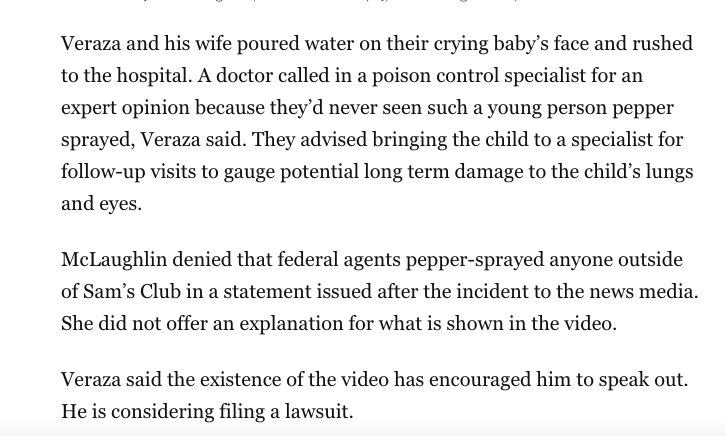Click the word "lawsuit" in the last sentence
725x436 pixels.
click(x=318, y=412)
